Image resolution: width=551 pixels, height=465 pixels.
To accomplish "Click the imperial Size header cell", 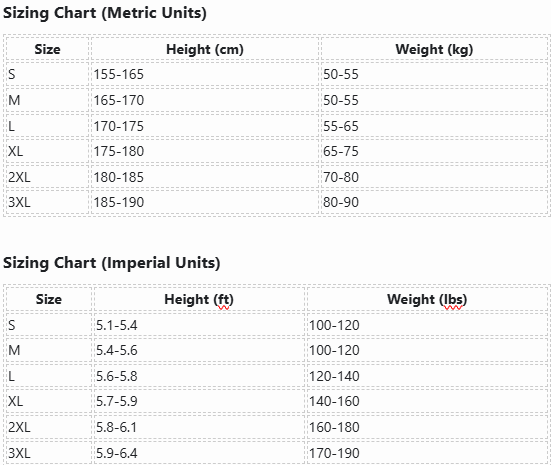I will (x=49, y=299).
